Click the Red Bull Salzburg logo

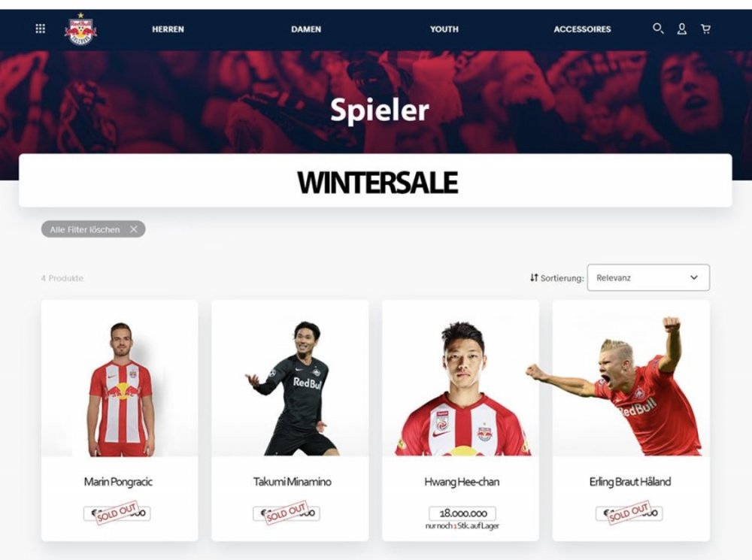[x=80, y=29]
